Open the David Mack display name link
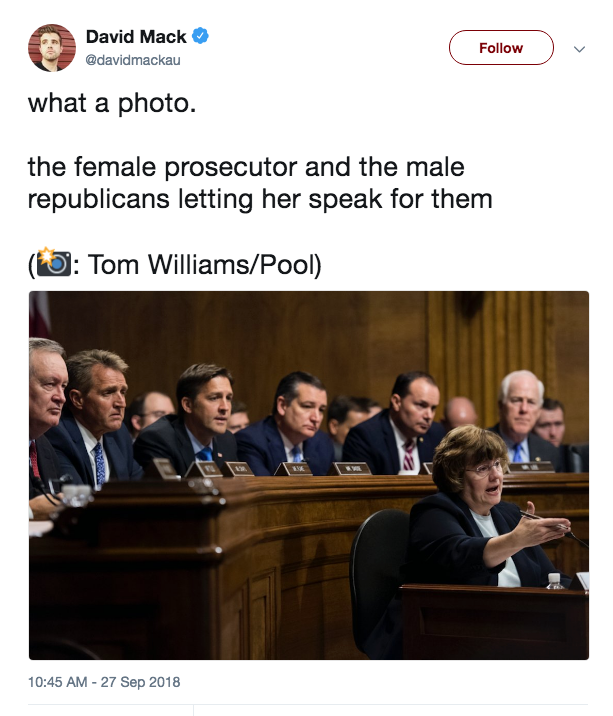Screen dimensions: 613x716 click(136, 37)
